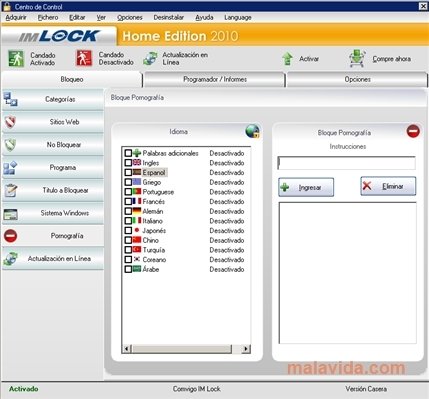The image size is (429, 399).
Task: Open the Adquirir menu
Action: pyautogui.click(x=16, y=17)
